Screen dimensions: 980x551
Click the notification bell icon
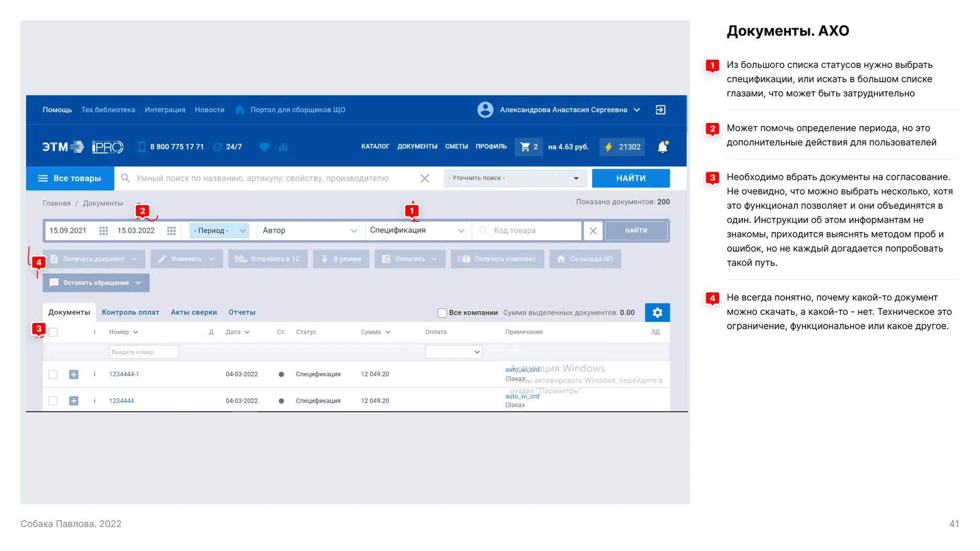(662, 147)
